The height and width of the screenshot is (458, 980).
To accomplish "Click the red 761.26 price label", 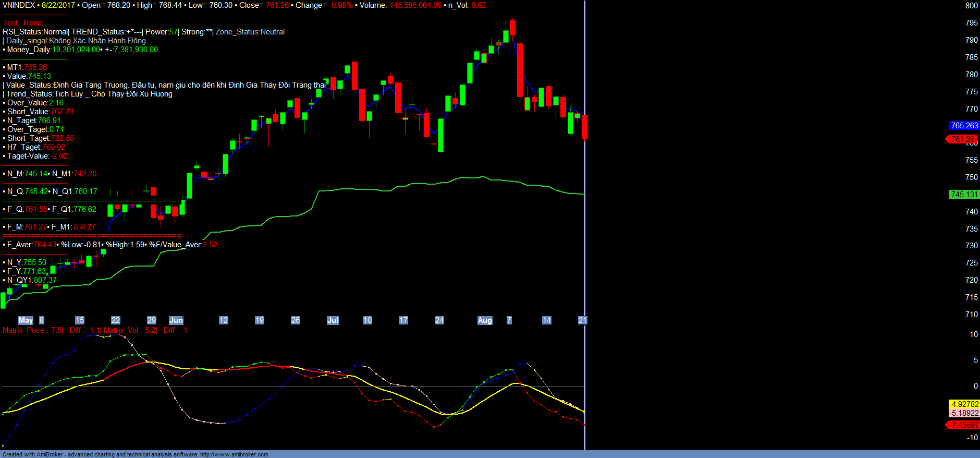I will 962,139.
